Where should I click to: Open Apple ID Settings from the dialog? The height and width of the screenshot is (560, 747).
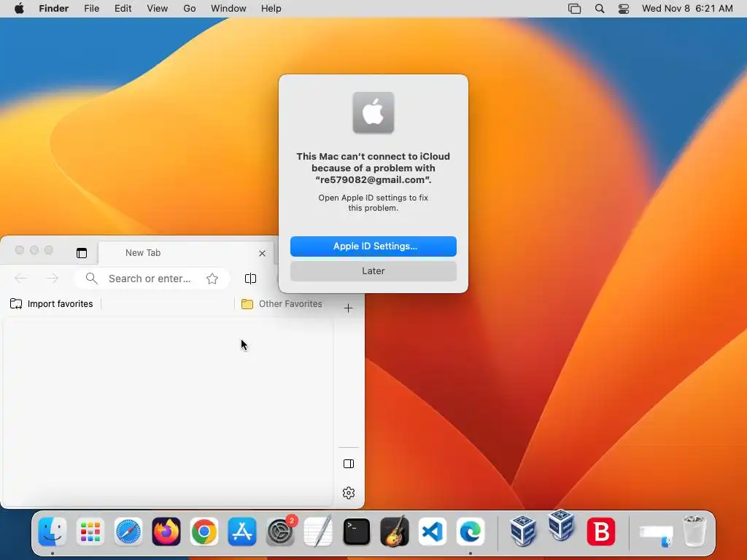[373, 246]
